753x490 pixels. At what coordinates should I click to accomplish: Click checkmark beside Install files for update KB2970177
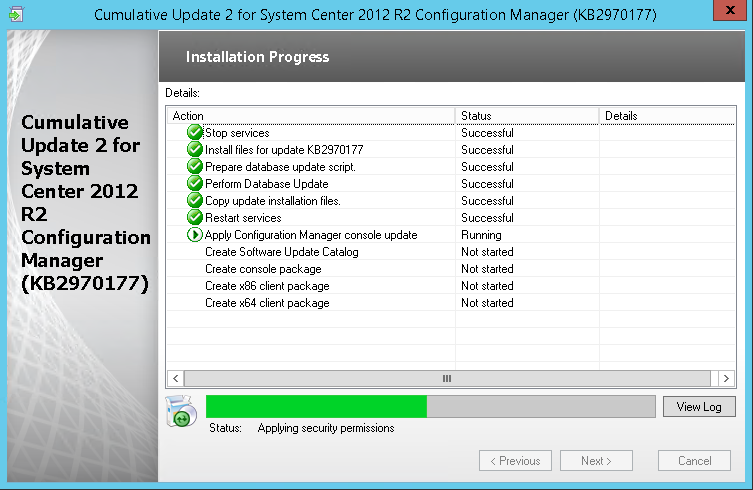(194, 149)
